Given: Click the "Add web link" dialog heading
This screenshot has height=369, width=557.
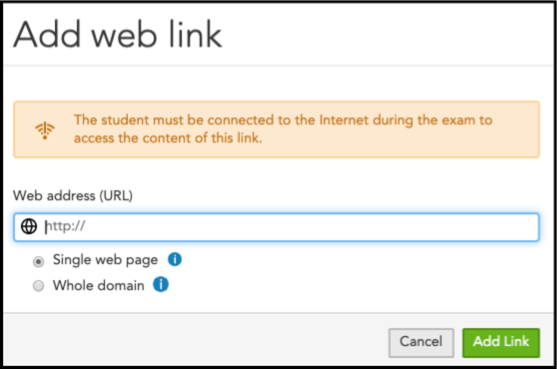Looking at the screenshot, I should pyautogui.click(x=118, y=34).
